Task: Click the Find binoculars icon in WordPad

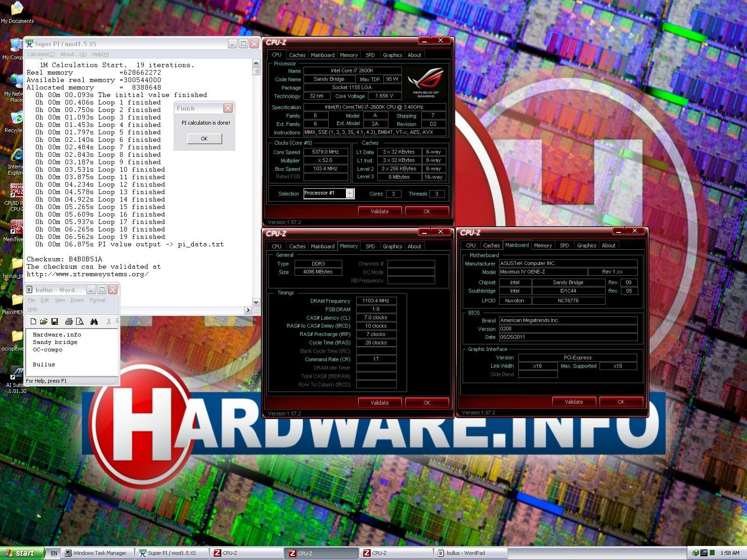Action: pyautogui.click(x=94, y=322)
